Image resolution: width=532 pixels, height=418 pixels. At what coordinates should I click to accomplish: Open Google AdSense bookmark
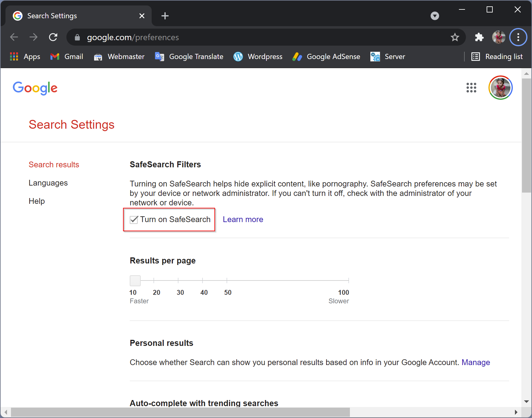(x=326, y=57)
